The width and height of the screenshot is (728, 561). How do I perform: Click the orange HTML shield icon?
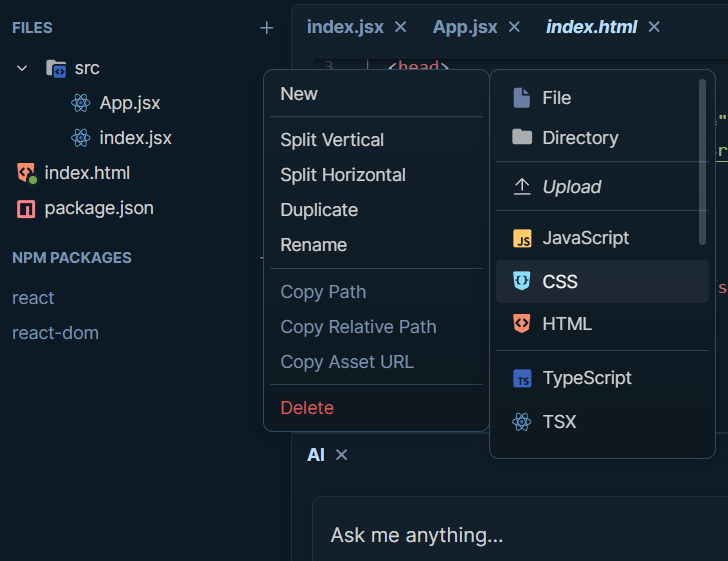[x=522, y=323]
